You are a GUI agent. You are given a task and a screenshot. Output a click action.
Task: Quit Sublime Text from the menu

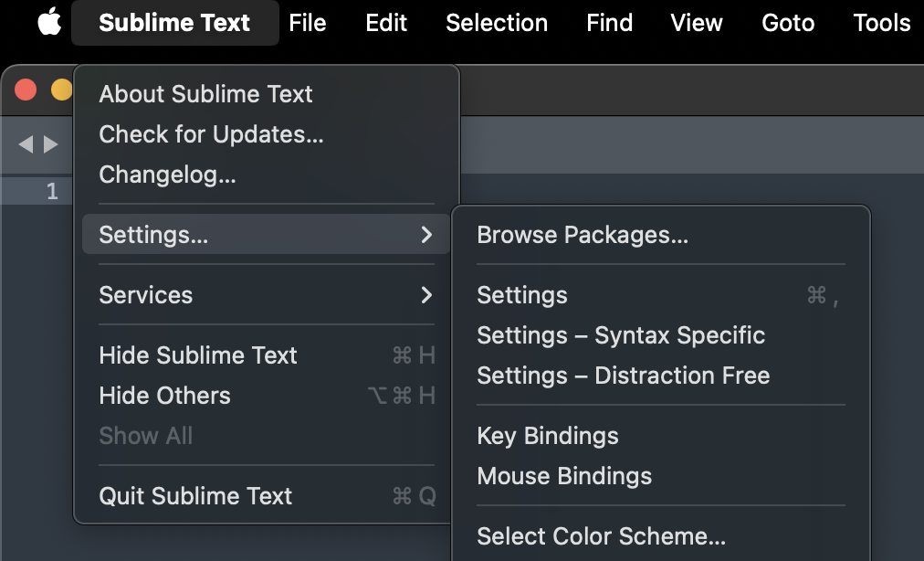click(195, 496)
